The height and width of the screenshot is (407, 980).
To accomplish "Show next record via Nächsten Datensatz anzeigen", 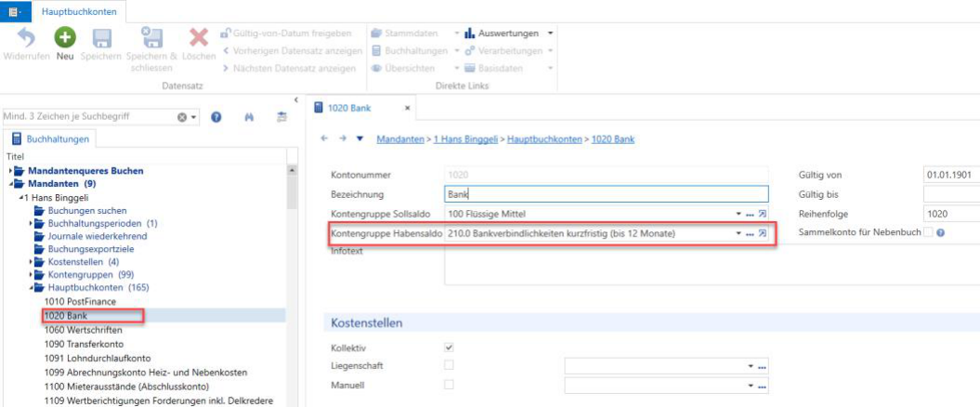I will point(290,68).
